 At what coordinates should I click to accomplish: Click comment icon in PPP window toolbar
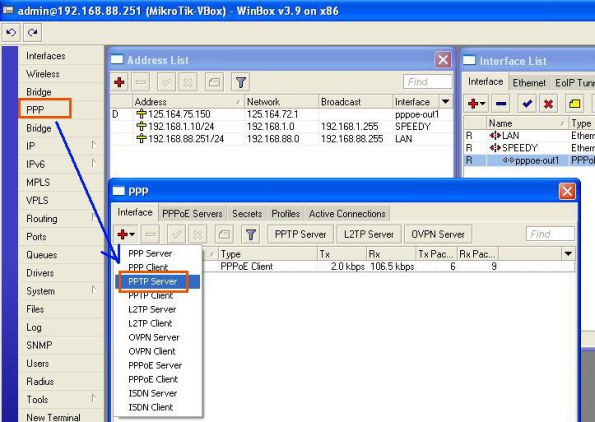tap(224, 235)
